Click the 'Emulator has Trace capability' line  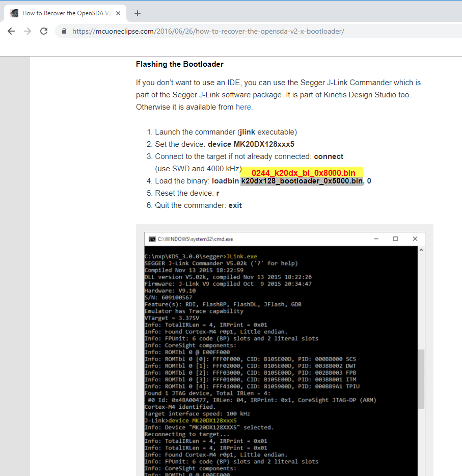point(194,311)
